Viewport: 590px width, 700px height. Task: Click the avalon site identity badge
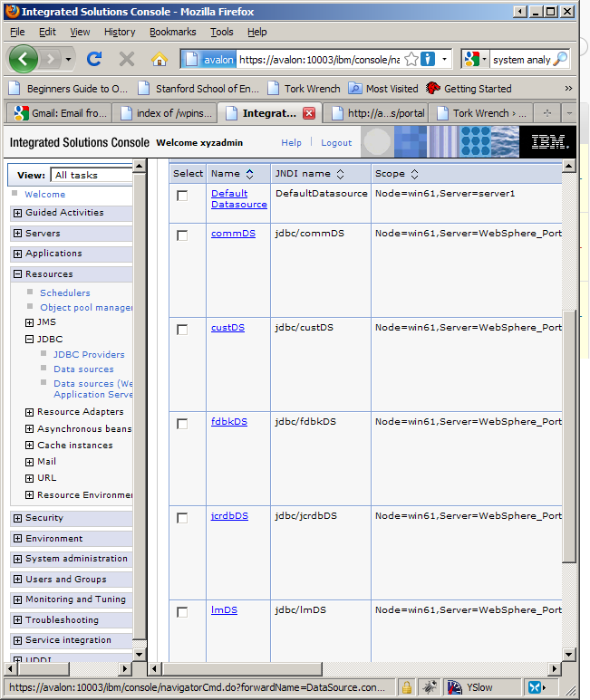(x=209, y=59)
